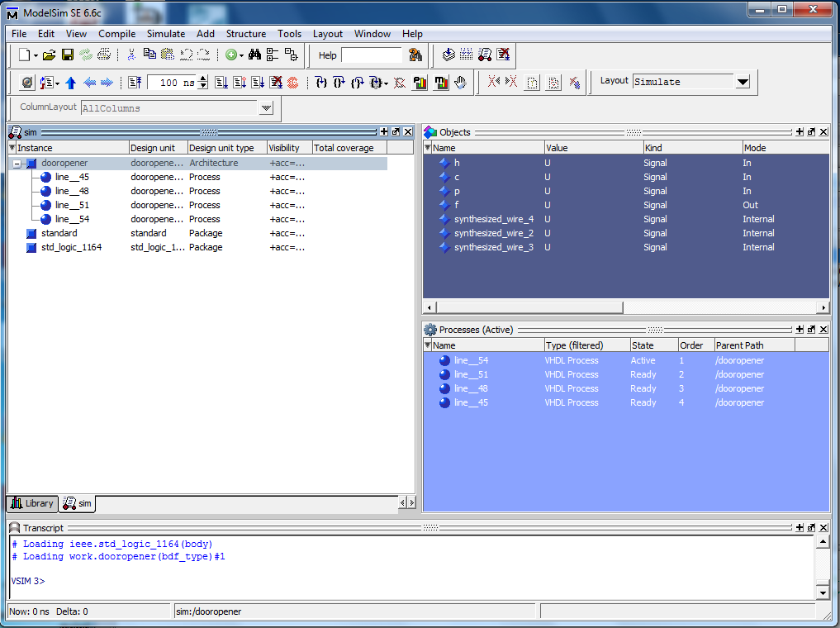Click the performance profiling P icon
Screen dimensions: 840x628
420,83
